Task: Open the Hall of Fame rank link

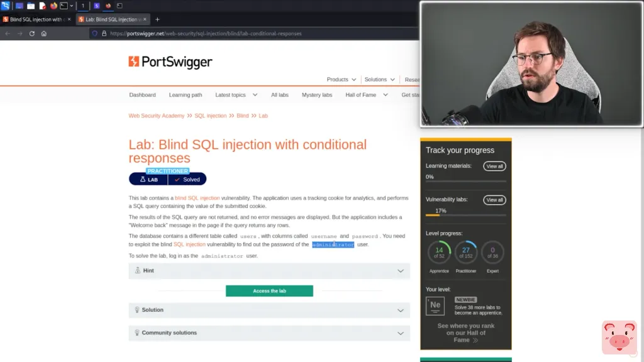Action: pos(466,333)
